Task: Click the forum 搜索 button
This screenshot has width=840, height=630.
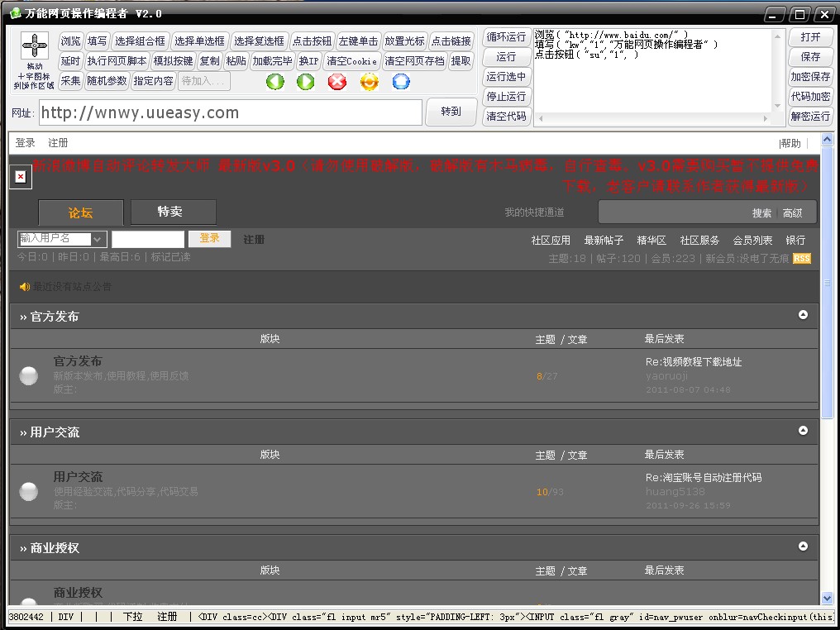Action: point(761,212)
